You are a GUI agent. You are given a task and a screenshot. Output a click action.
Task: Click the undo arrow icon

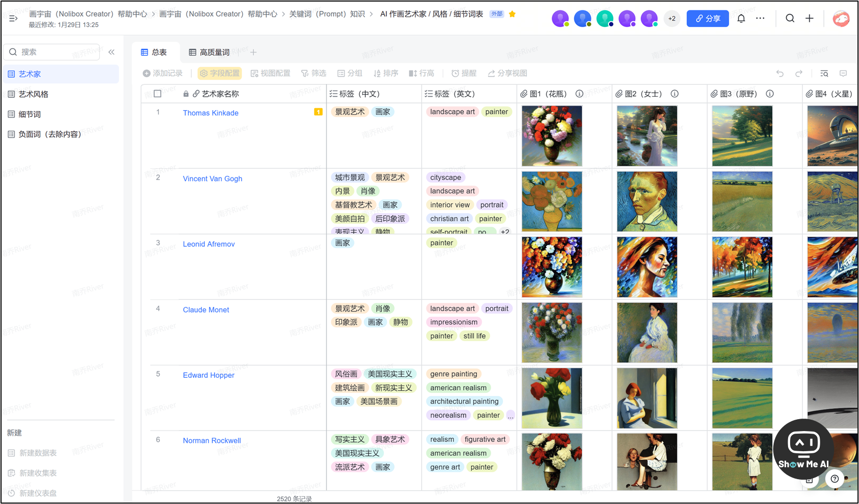[780, 73]
